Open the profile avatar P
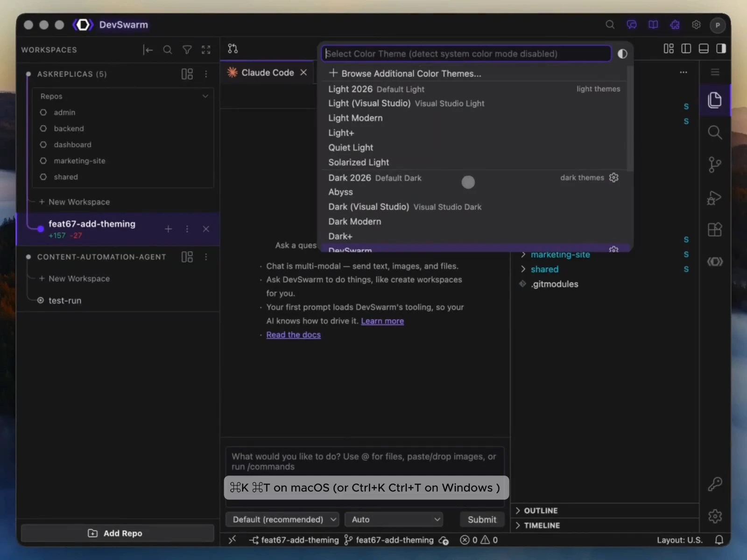 coord(718,25)
